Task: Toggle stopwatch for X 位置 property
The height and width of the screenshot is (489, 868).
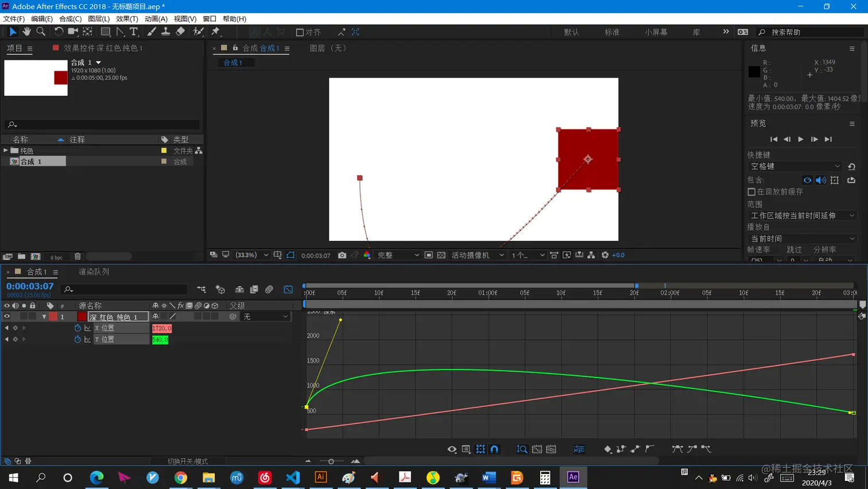Action: [77, 328]
